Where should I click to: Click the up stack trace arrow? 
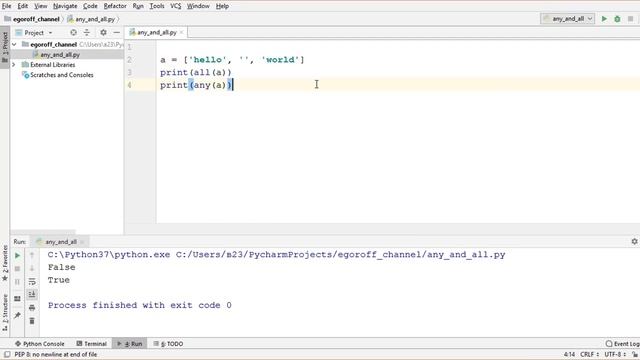(32, 256)
